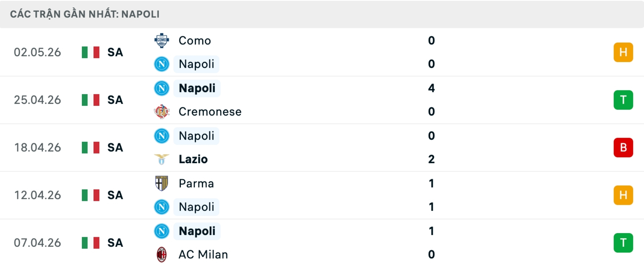This screenshot has height=266, width=644.
Task: Click orange H badge for Parma match
Action: click(x=623, y=195)
